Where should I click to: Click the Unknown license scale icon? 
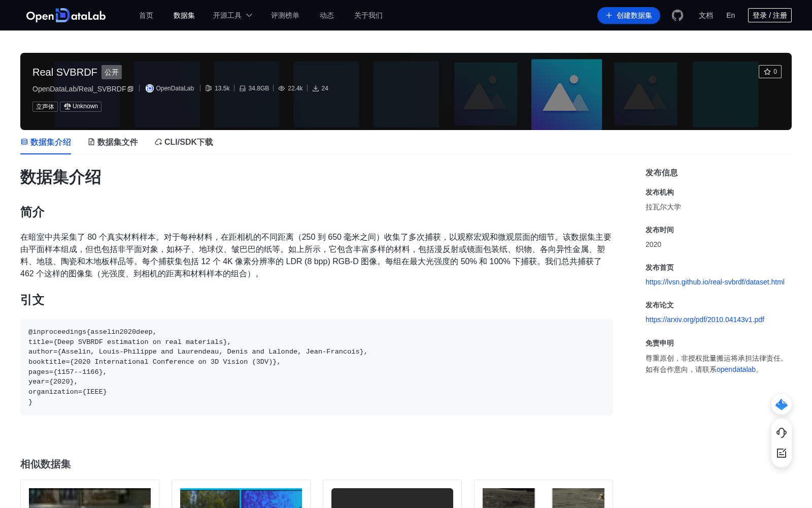click(67, 106)
